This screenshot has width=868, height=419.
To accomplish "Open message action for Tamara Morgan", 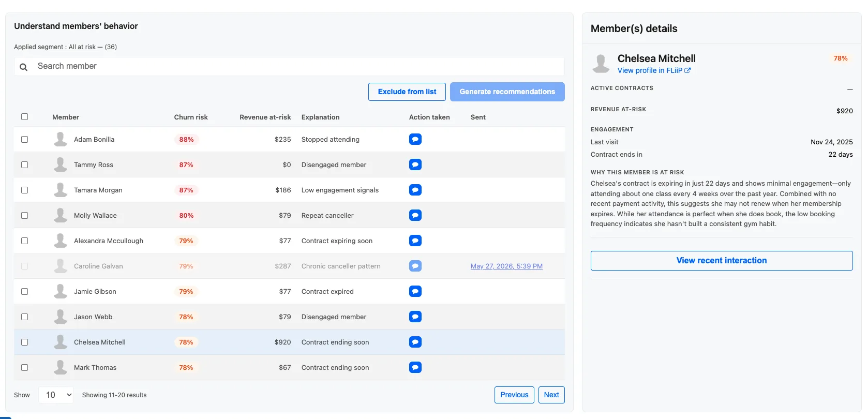I will (x=415, y=190).
